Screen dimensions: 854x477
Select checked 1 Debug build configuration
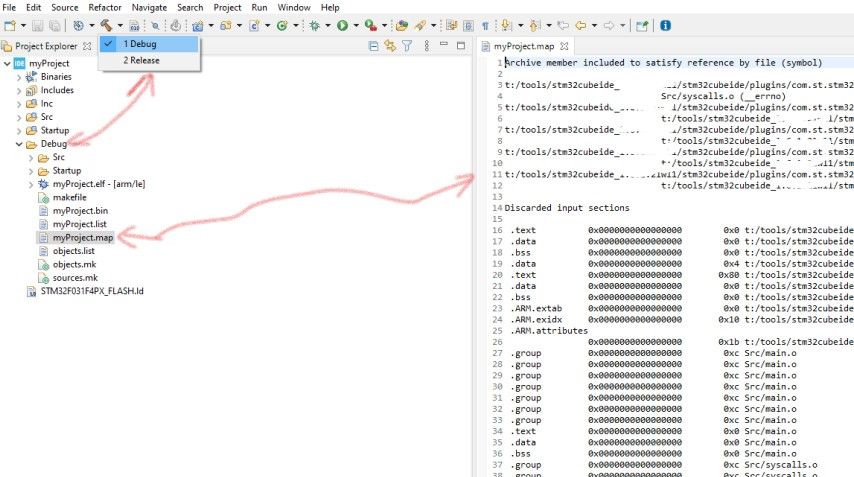click(149, 44)
